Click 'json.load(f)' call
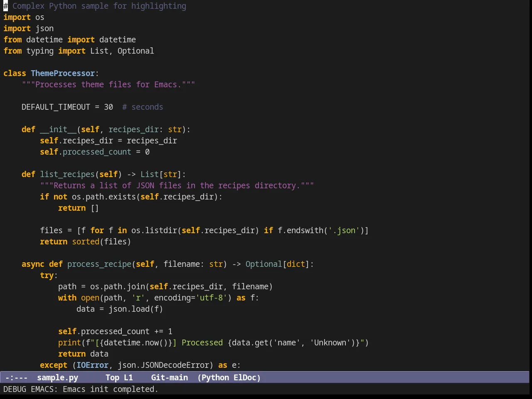This screenshot has height=399, width=532. (136, 309)
